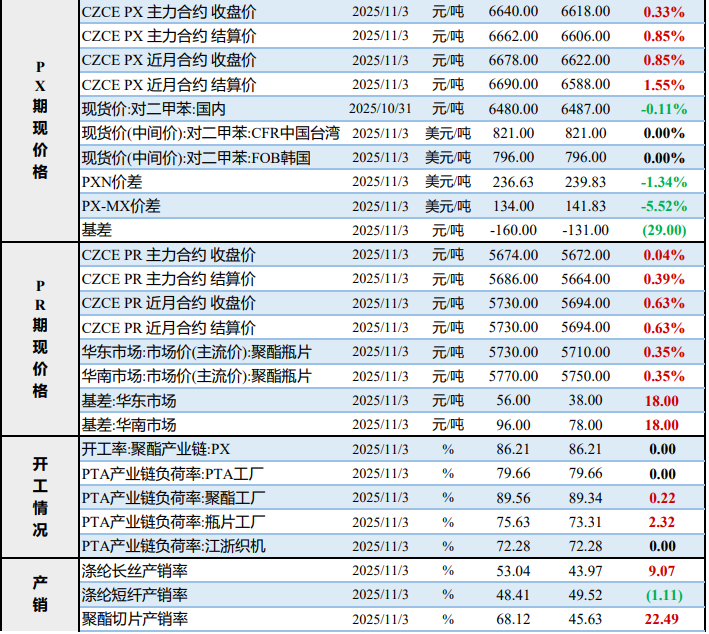Screen dimensions: 709x634
Task: Click the 'CZCE PX 主力合约 结算价' label
Action: pyautogui.click(x=169, y=36)
